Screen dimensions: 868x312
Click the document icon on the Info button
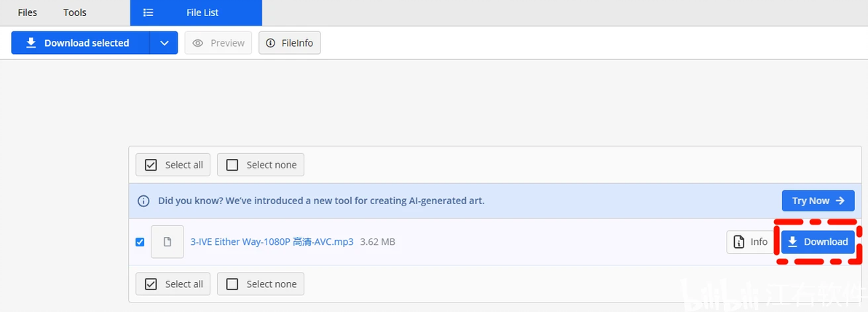[738, 241]
